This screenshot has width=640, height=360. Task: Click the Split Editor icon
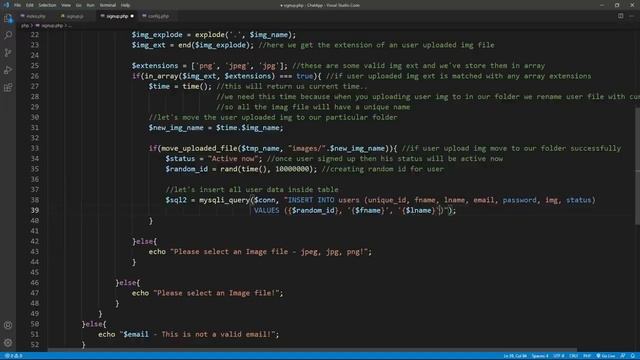point(620,16)
